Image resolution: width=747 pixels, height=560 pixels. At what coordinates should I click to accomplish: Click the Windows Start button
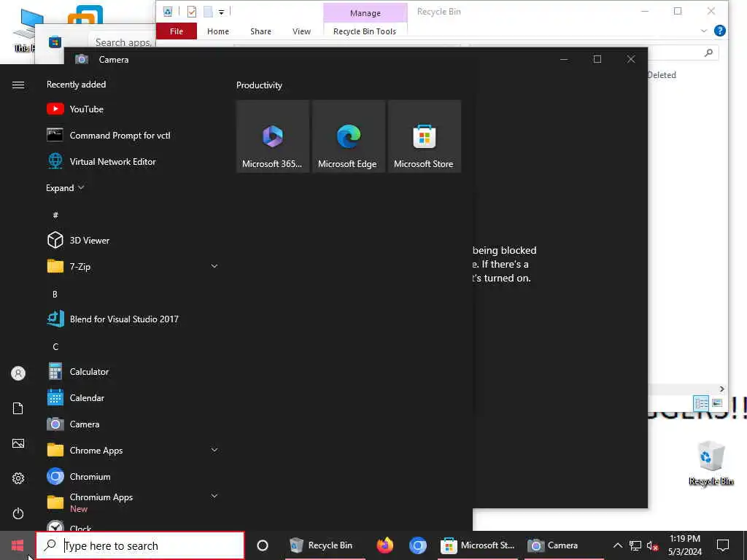click(x=18, y=545)
